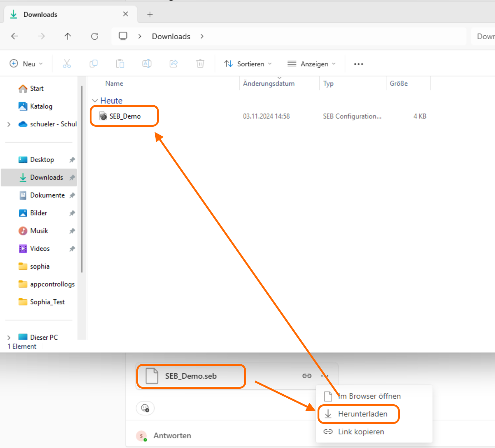Click the Cut scissors icon in toolbar
Viewport: 495px width, 448px height.
pyautogui.click(x=67, y=64)
